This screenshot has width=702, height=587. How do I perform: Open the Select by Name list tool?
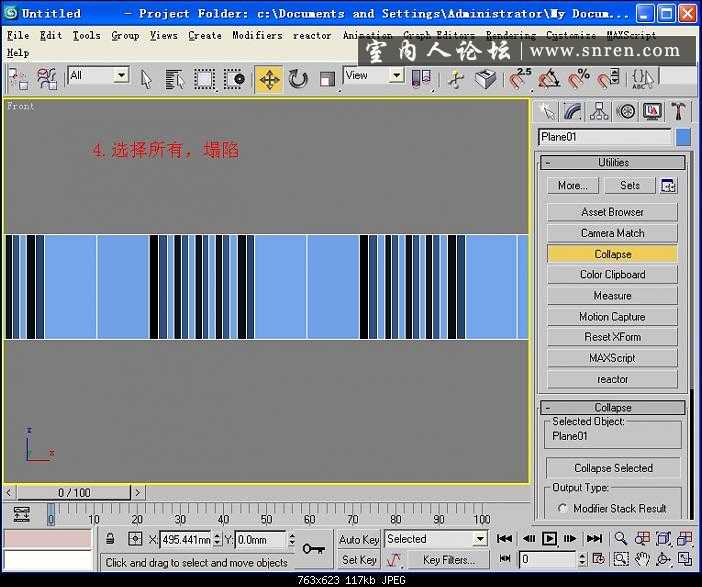pyautogui.click(x=175, y=80)
